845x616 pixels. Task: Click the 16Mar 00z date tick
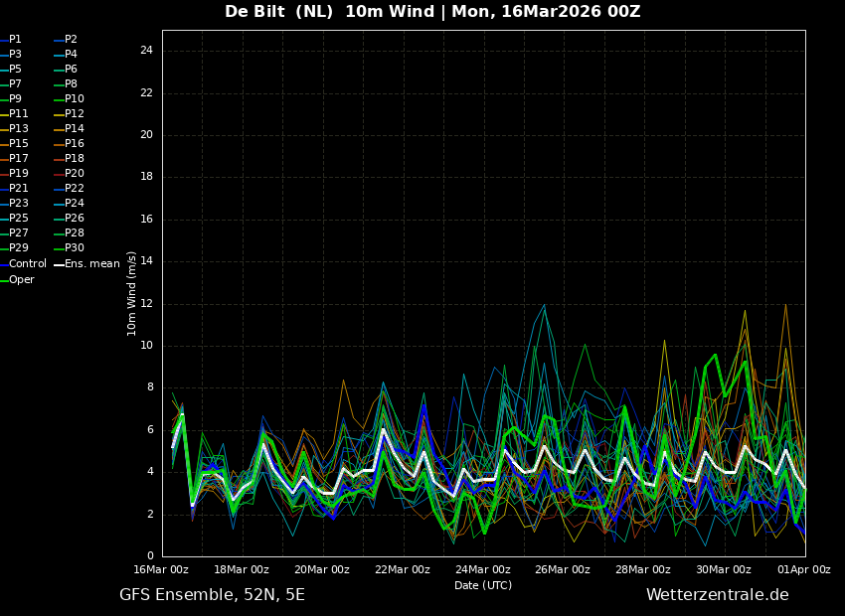(161, 570)
